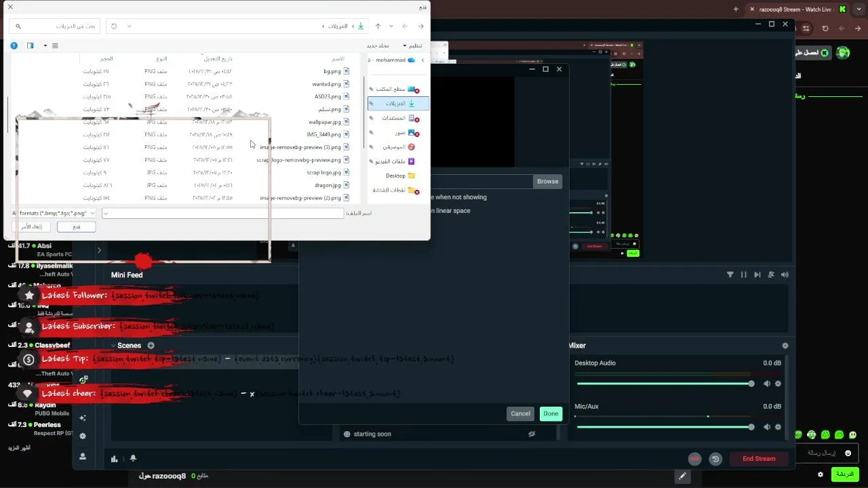The width and height of the screenshot is (868, 488).
Task: Open Streamlabs settings gear in left sidebar
Action: tap(83, 436)
